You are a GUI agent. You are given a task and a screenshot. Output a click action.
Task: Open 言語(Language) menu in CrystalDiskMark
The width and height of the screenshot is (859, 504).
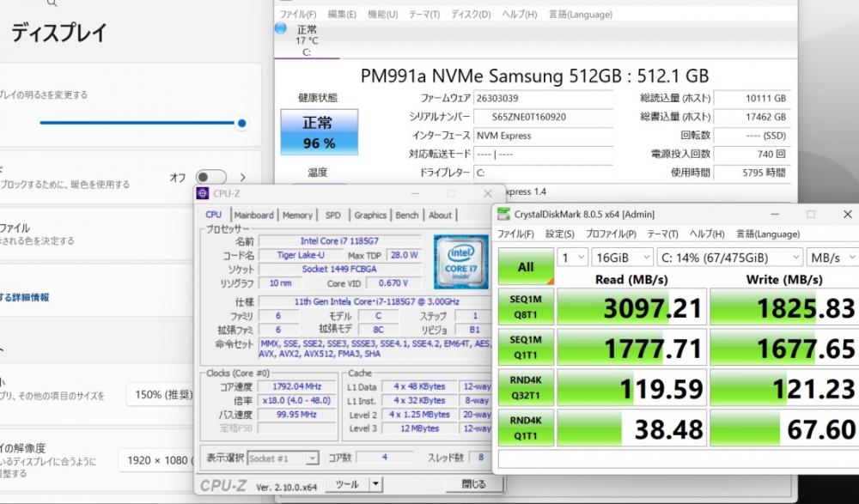coord(767,234)
